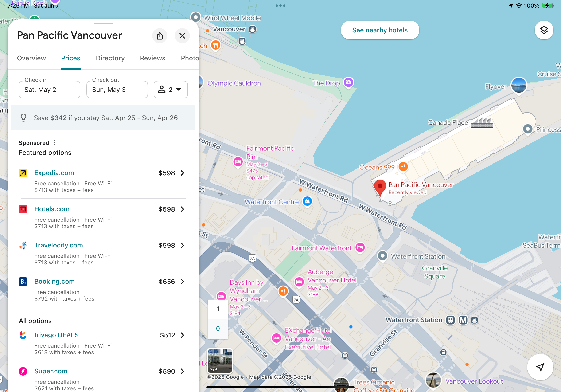The height and width of the screenshot is (392, 561).
Task: Open the Hotels.com $598 offer chevron
Action: [x=182, y=209]
